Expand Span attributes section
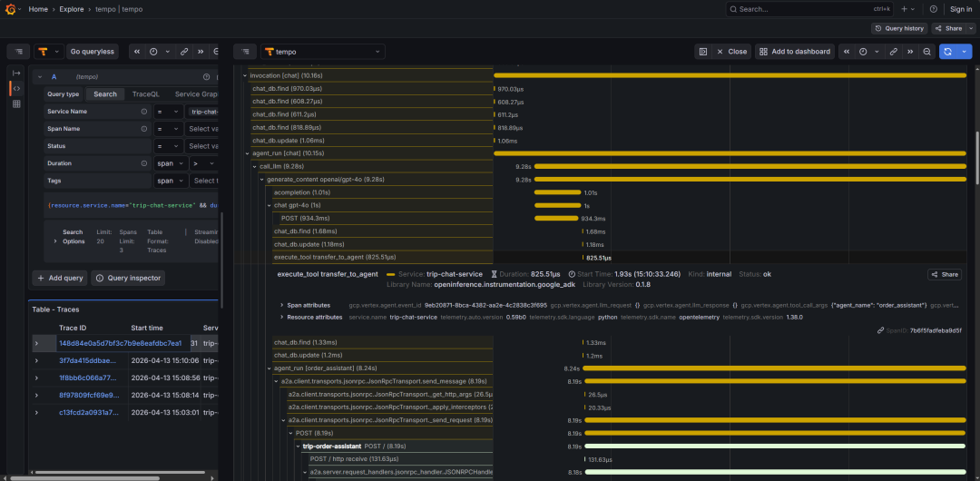980x481 pixels. pyautogui.click(x=282, y=305)
